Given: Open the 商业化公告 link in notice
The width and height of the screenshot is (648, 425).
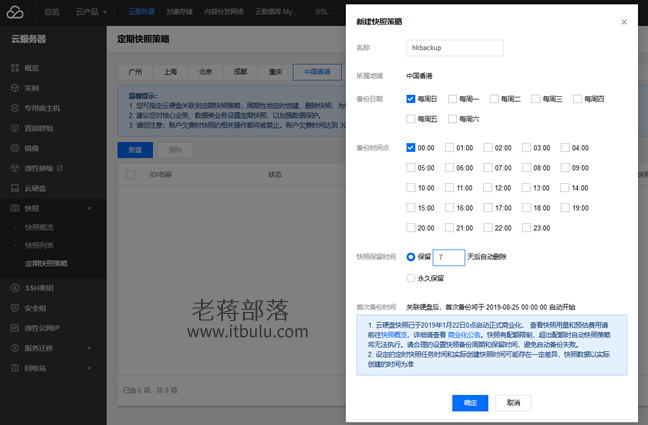Looking at the screenshot, I should point(464,335).
